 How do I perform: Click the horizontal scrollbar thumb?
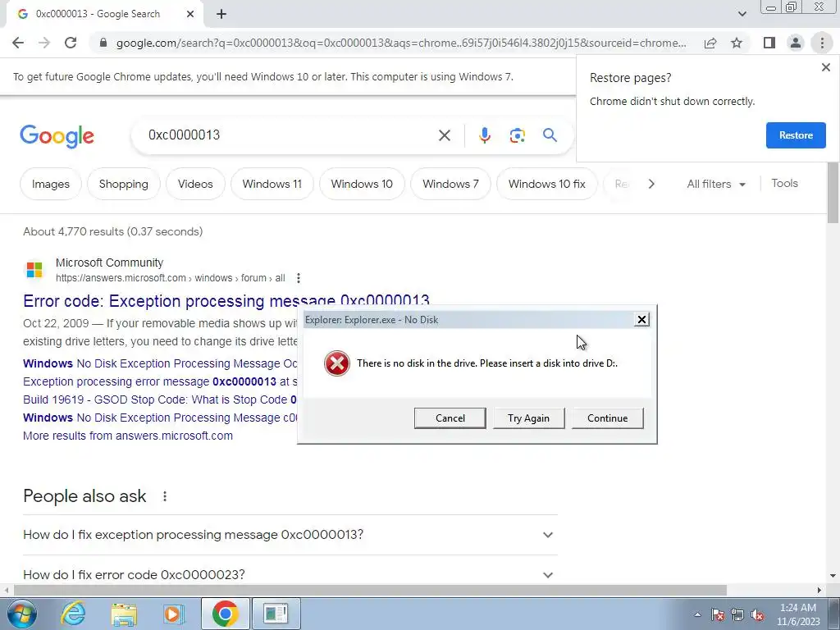point(370,590)
